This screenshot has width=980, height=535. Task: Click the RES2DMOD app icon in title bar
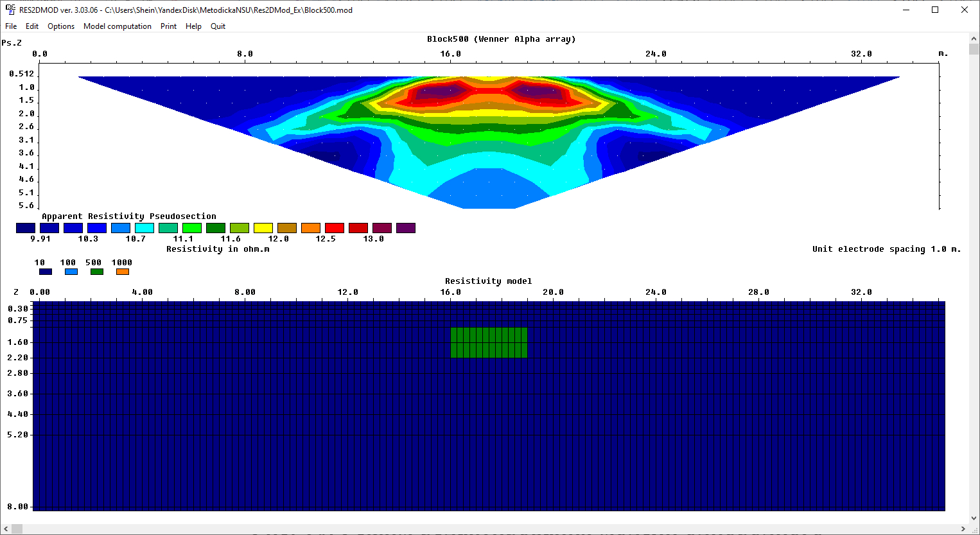click(x=10, y=10)
